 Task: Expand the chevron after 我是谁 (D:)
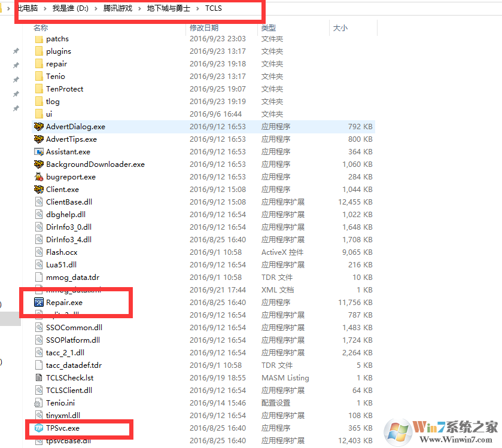pos(96,8)
